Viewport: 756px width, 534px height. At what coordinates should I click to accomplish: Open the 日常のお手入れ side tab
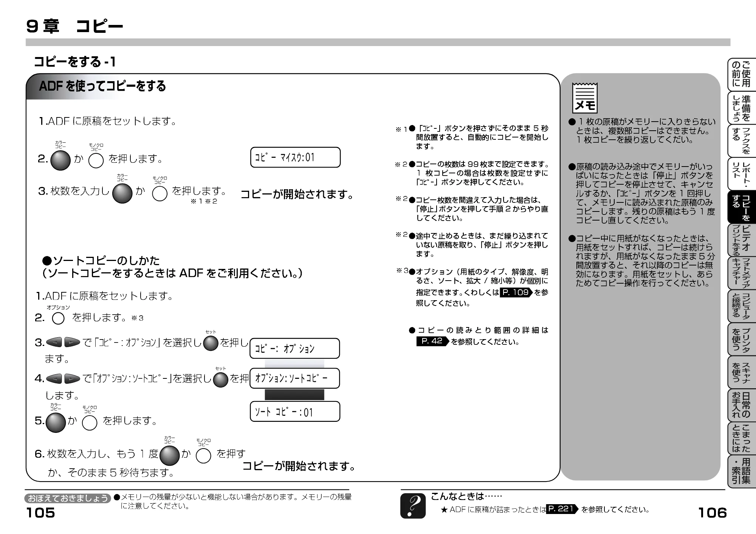click(x=741, y=406)
